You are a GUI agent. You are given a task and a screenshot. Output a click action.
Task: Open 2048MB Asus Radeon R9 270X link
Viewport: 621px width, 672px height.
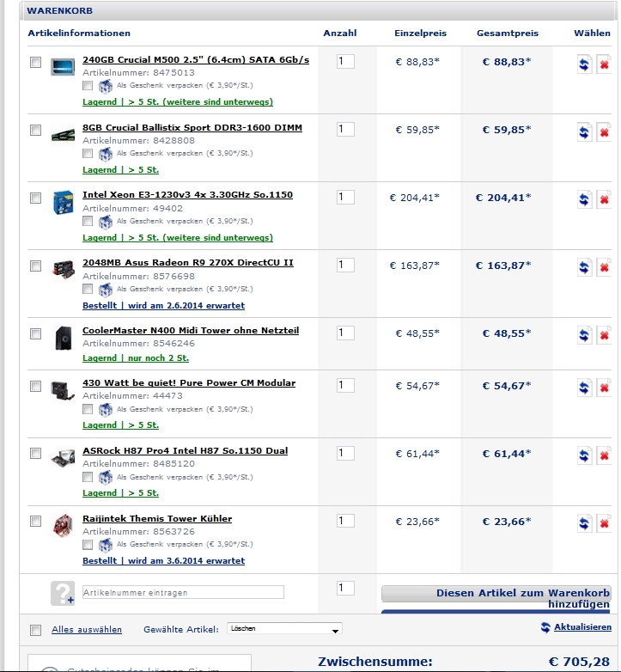tap(188, 262)
